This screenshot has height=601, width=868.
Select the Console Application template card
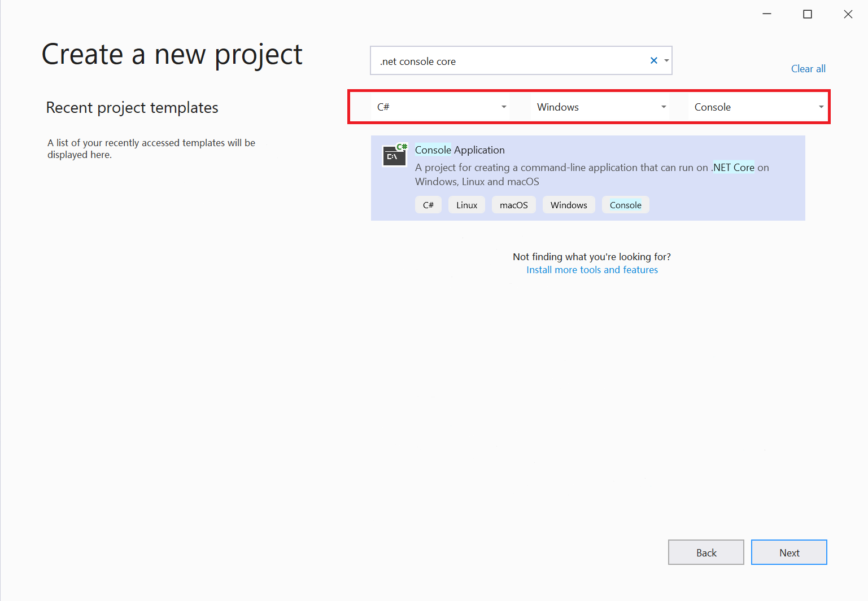click(x=588, y=178)
